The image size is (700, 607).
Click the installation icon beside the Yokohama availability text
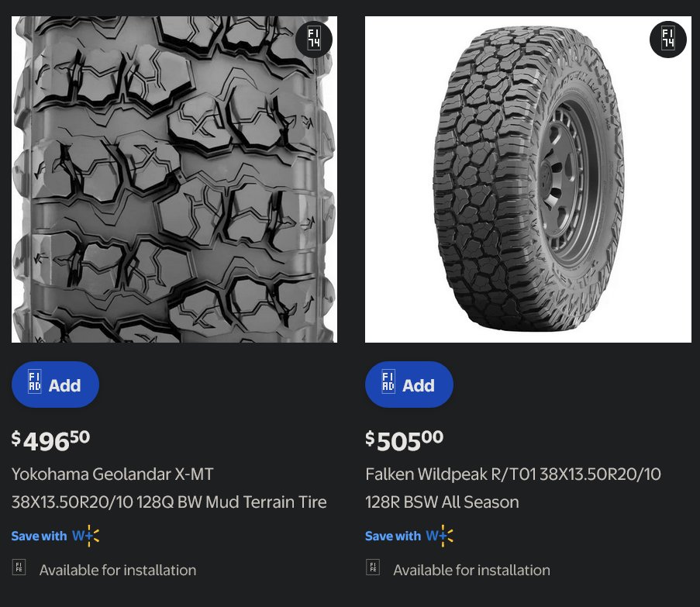coord(19,567)
